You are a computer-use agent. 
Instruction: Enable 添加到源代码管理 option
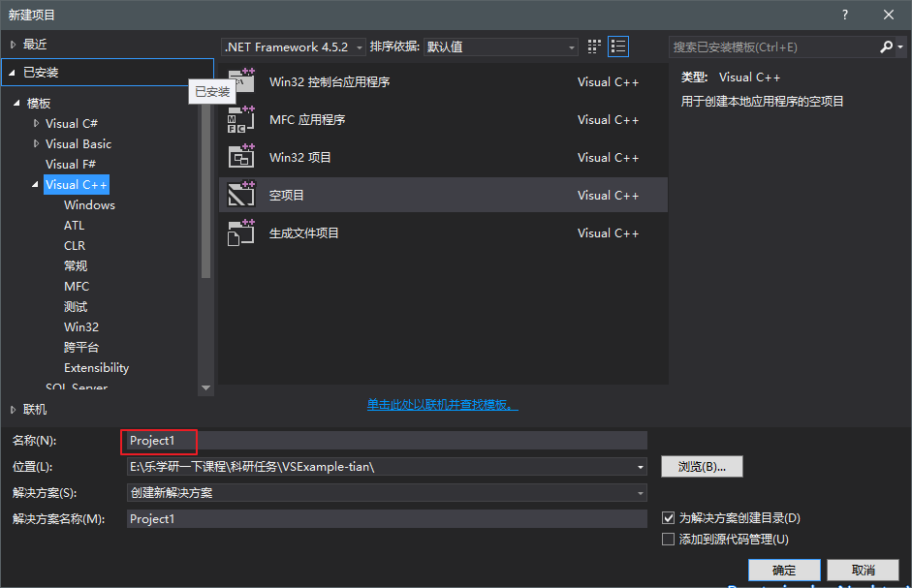point(669,538)
